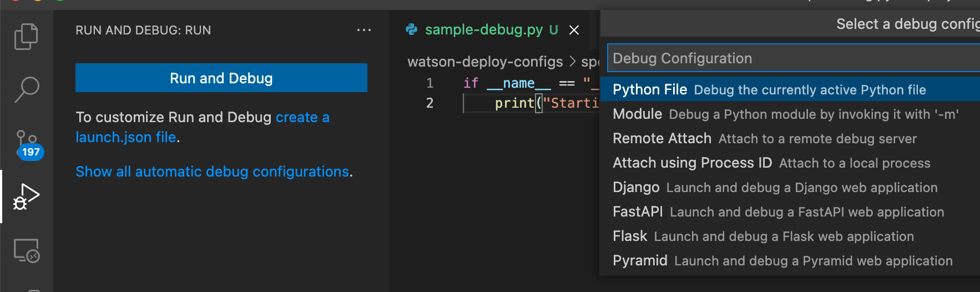Click Show all automatic debug configurations link
The image size is (980, 292).
[212, 172]
